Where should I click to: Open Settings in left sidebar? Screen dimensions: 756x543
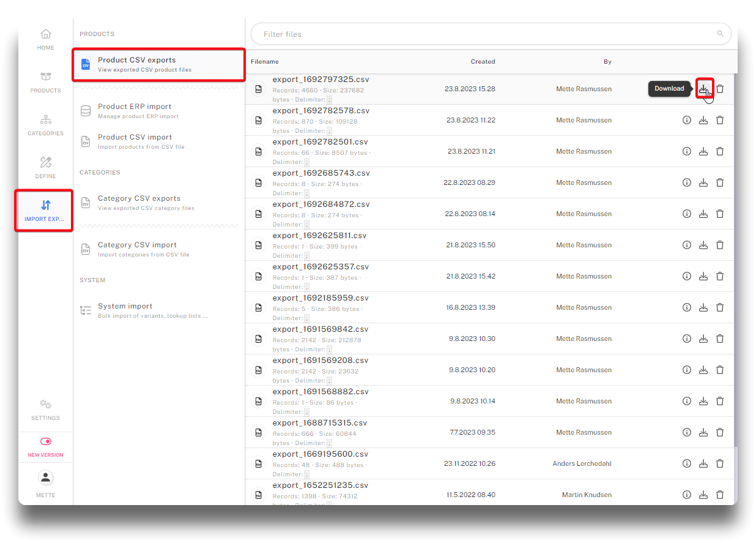[x=46, y=410]
